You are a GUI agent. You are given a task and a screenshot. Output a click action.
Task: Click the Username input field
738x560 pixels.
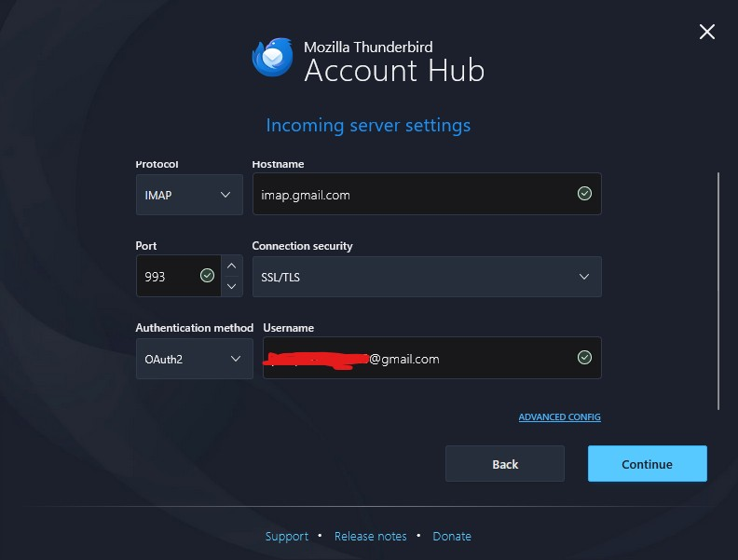[x=432, y=358]
